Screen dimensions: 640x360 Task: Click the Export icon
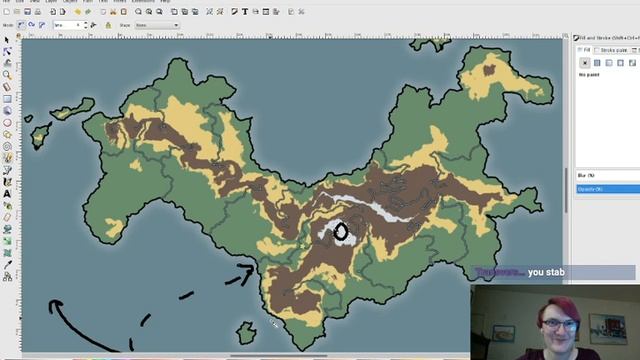tap(62, 12)
